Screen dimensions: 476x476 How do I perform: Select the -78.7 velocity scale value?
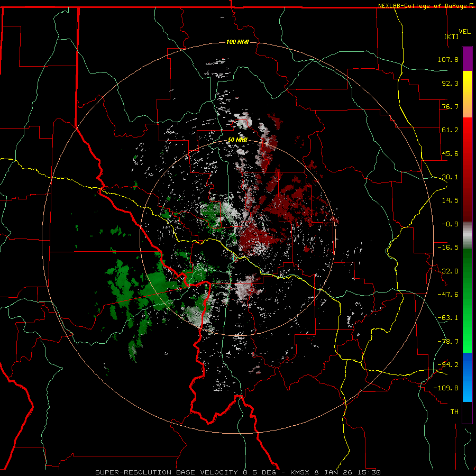(448, 342)
